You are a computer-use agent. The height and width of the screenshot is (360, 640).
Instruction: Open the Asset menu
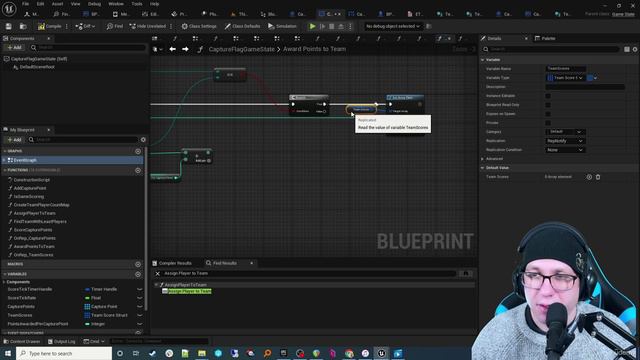click(x=57, y=4)
